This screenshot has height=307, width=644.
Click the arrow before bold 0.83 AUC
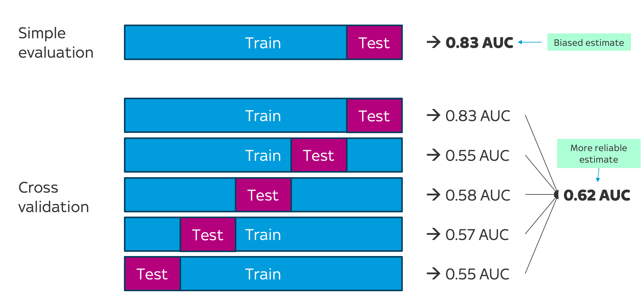click(x=433, y=42)
